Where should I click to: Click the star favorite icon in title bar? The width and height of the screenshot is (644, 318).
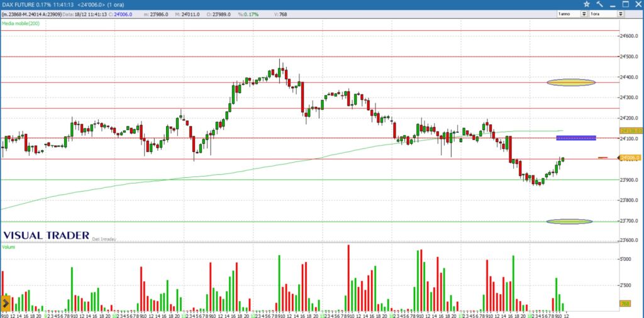587,4
